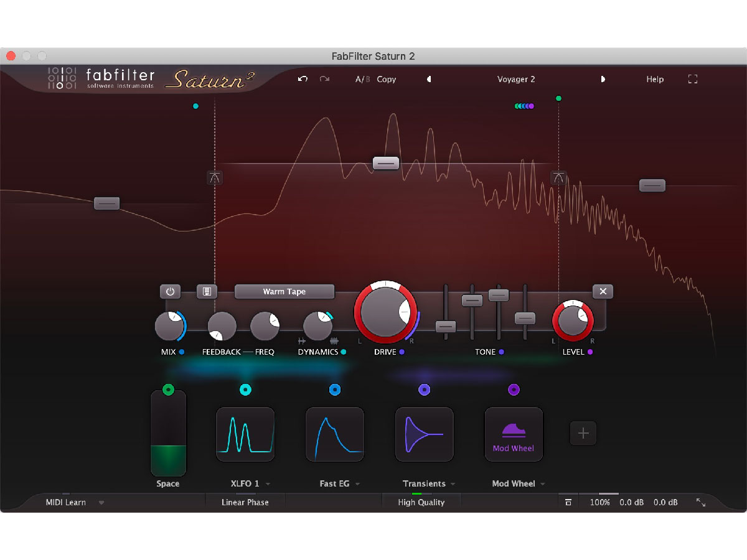
Task: Open the Voyager 2 preset menu
Action: coord(516,79)
